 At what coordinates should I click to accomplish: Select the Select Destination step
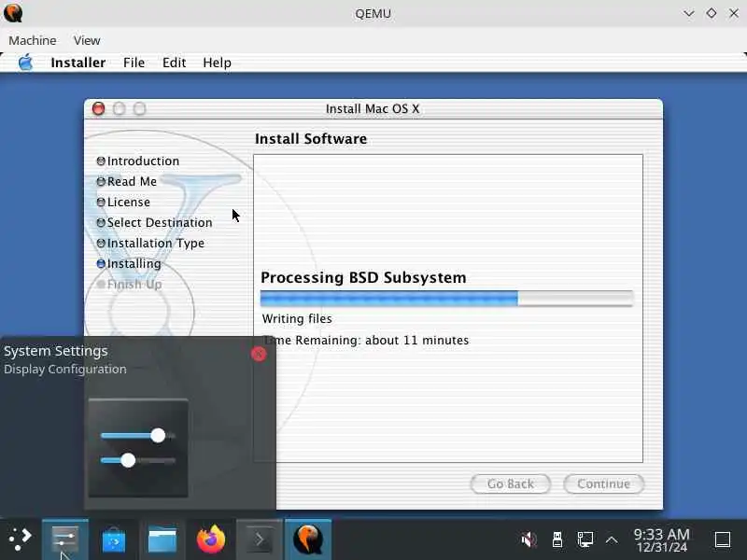pyautogui.click(x=154, y=222)
